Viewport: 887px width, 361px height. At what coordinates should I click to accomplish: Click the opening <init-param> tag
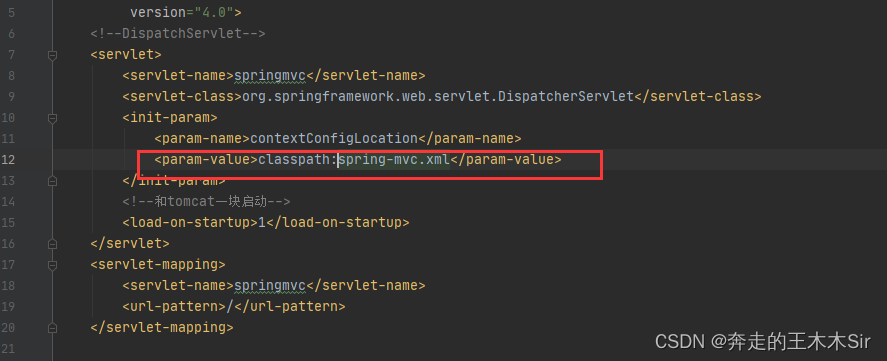point(170,118)
